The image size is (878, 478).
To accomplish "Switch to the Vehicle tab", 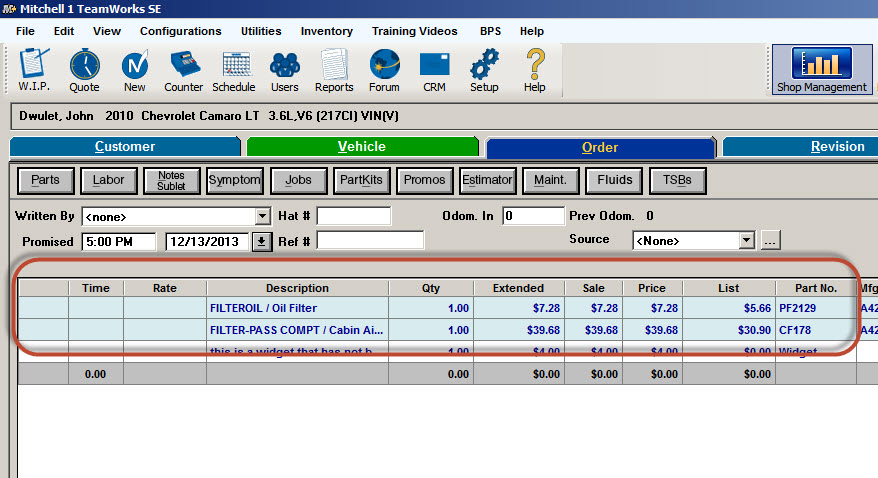I will click(x=362, y=147).
